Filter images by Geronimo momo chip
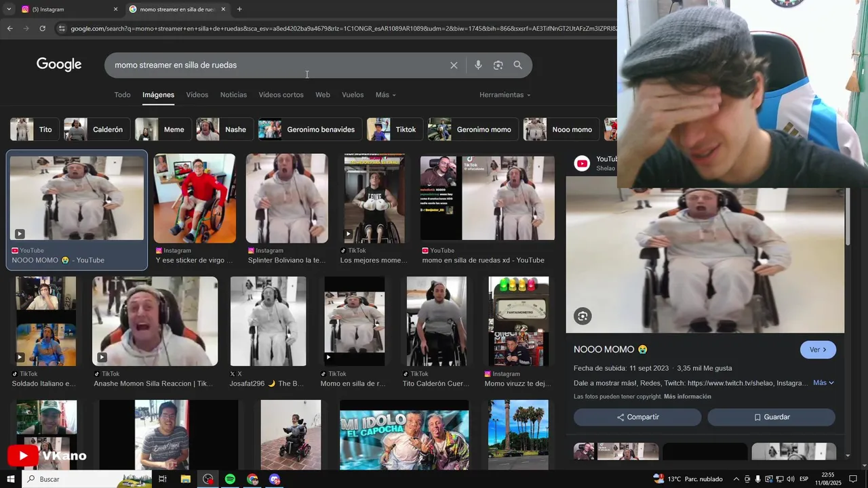This screenshot has height=488, width=868. [473, 129]
